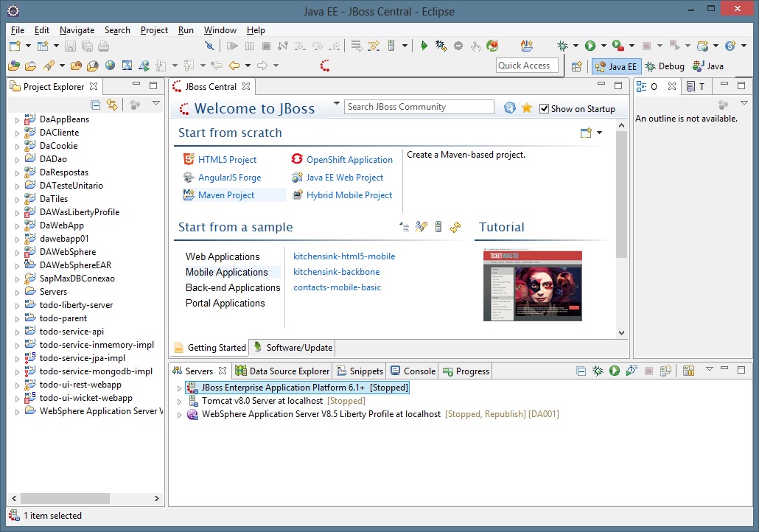759x532 pixels.
Task: Open the kitchensink-html5-mobile sample link
Action: [x=344, y=256]
